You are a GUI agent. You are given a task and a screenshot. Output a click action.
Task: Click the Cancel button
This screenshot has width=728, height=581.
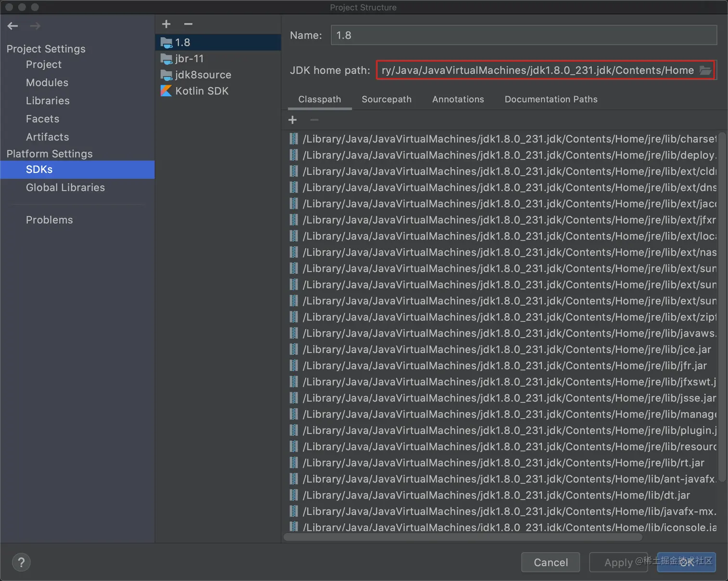[550, 562]
